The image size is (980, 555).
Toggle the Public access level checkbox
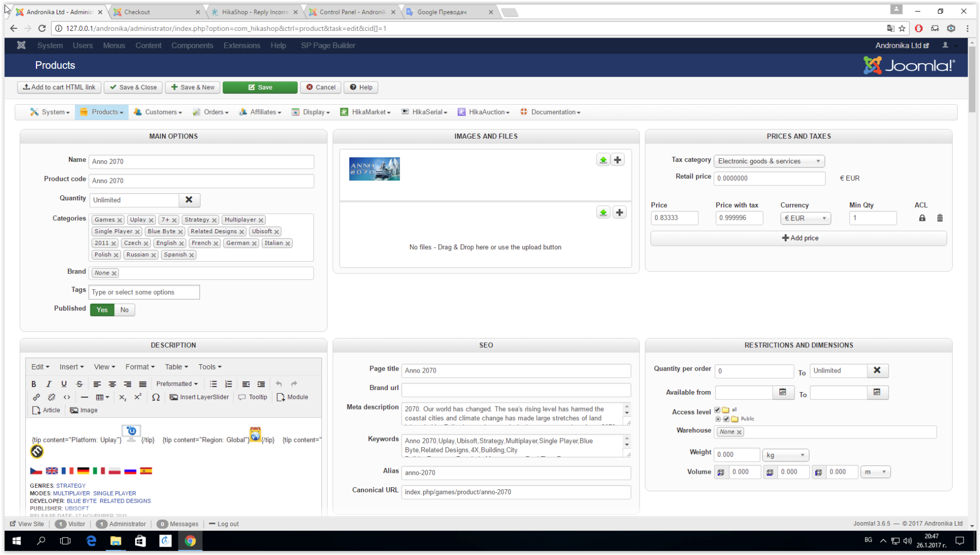[726, 419]
